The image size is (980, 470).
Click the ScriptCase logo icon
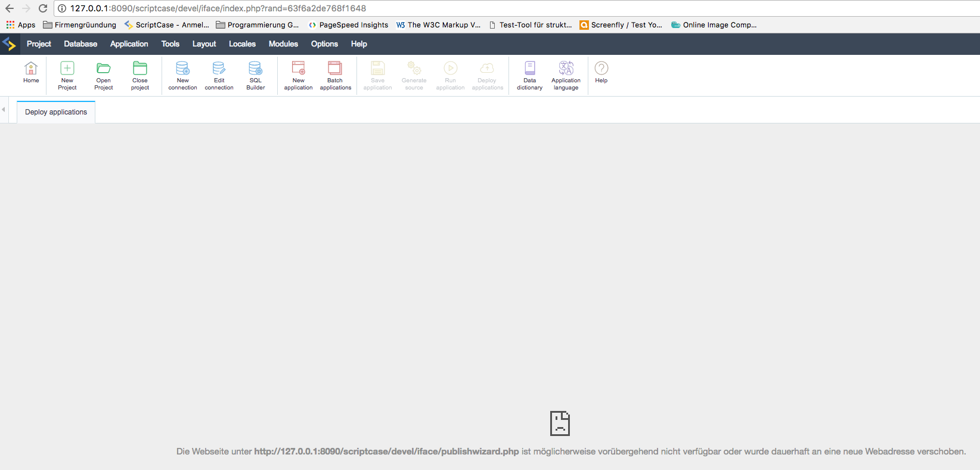point(9,44)
